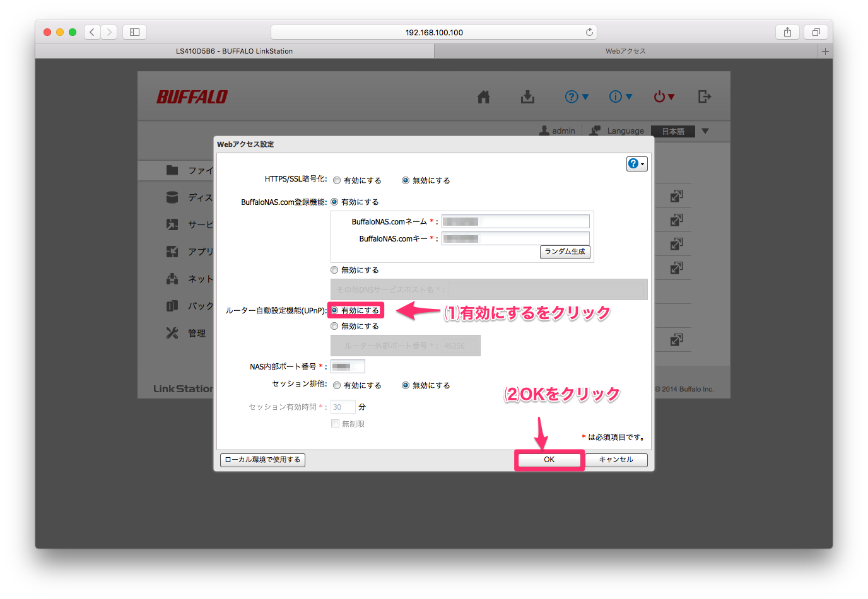This screenshot has width=868, height=599.
Task: Toggle the Safari sidebar button
Action: pyautogui.click(x=134, y=32)
